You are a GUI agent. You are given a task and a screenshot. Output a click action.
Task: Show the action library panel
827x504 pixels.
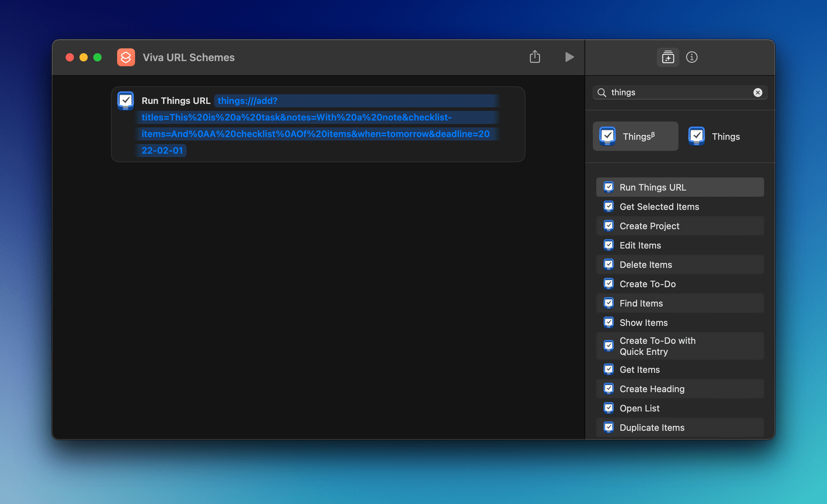tap(668, 57)
